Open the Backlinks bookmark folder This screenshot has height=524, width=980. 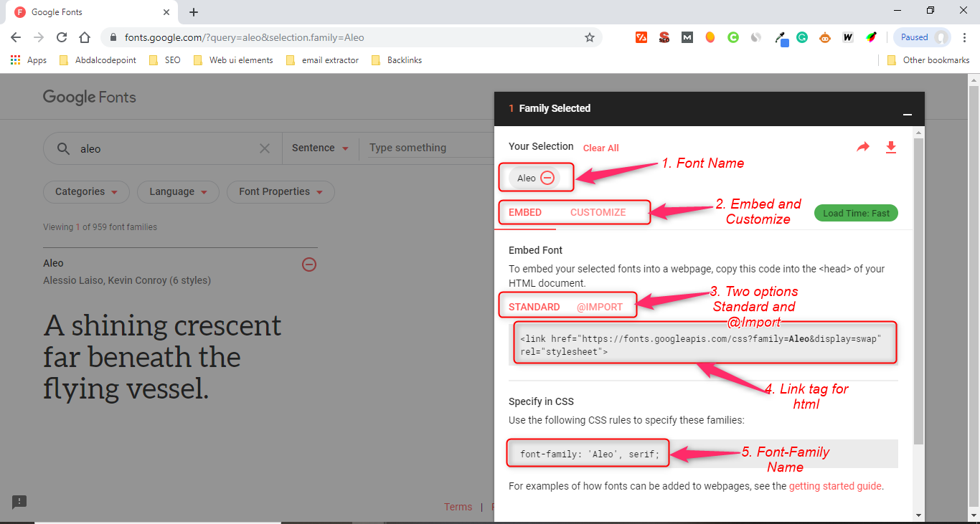point(397,60)
